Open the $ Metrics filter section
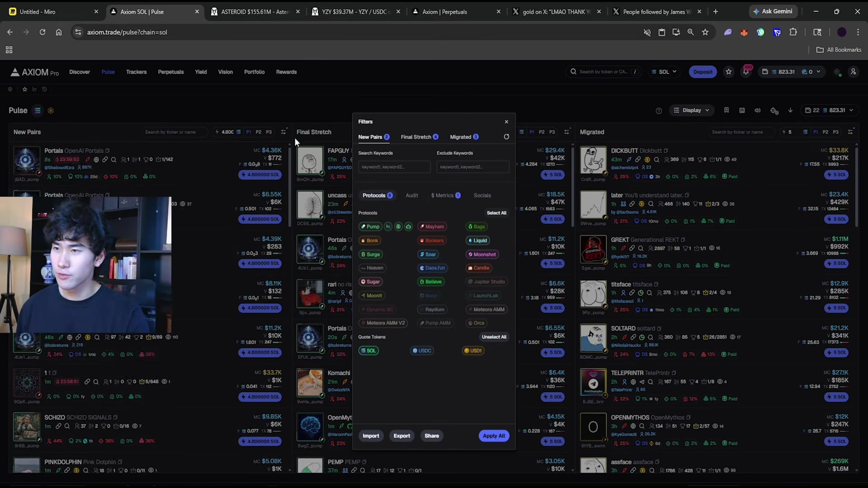 [446, 196]
